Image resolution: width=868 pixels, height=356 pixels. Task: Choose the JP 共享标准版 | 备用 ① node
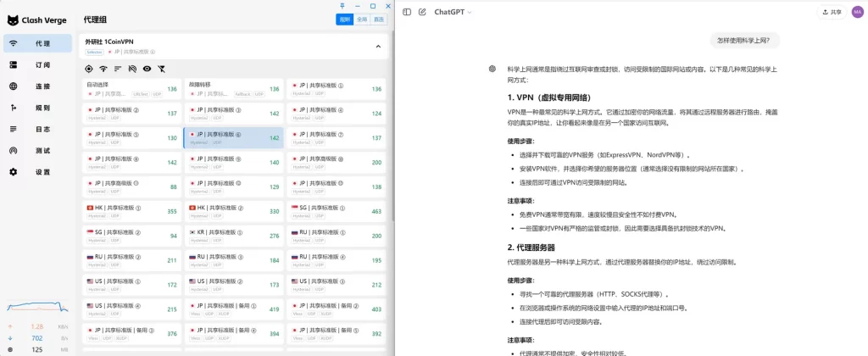[x=234, y=309]
